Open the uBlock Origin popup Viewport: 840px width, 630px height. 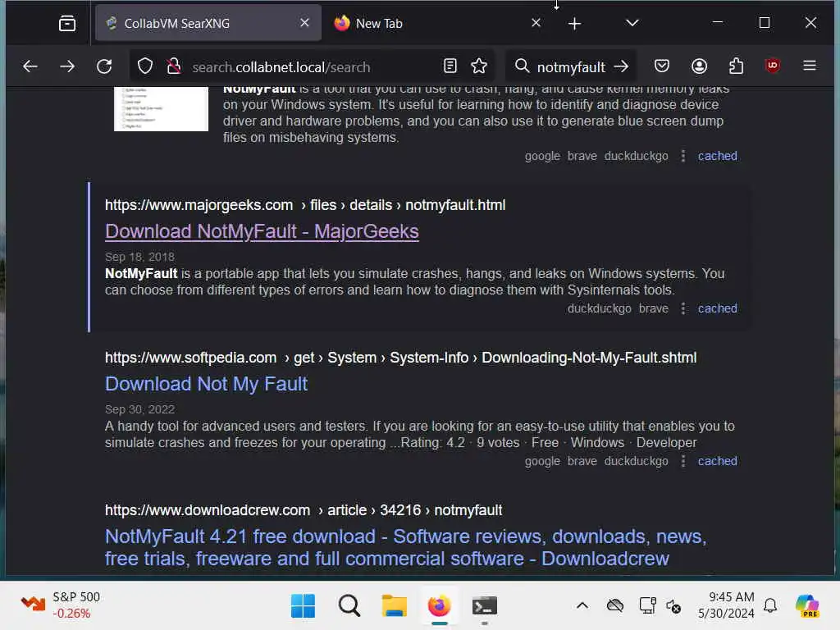pos(773,66)
